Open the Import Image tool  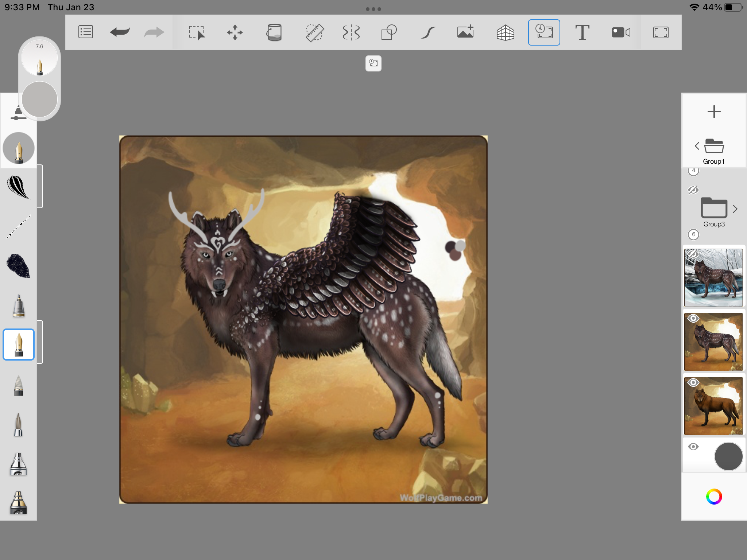click(466, 32)
